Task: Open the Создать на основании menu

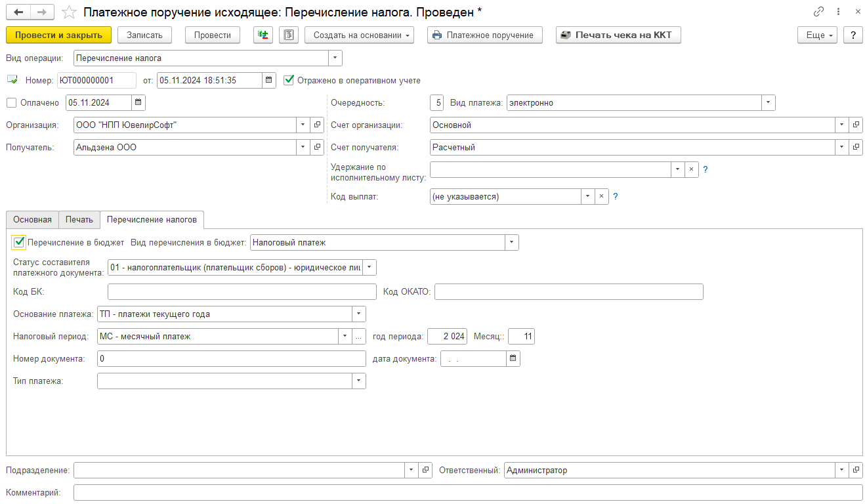Action: pos(360,35)
